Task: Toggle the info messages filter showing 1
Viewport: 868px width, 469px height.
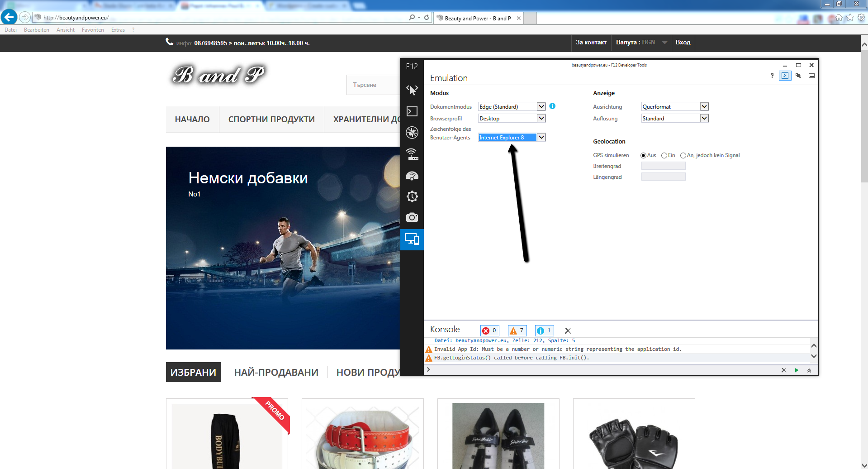Action: (x=544, y=330)
